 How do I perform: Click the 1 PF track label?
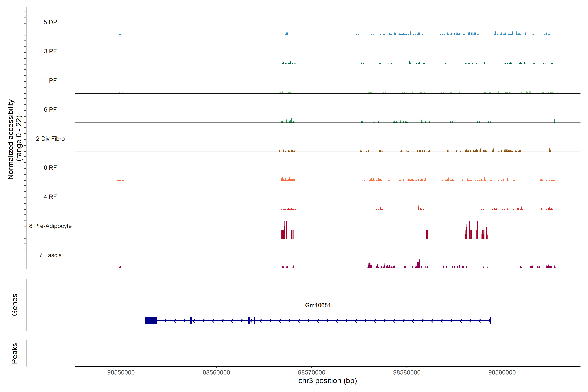[x=50, y=81]
